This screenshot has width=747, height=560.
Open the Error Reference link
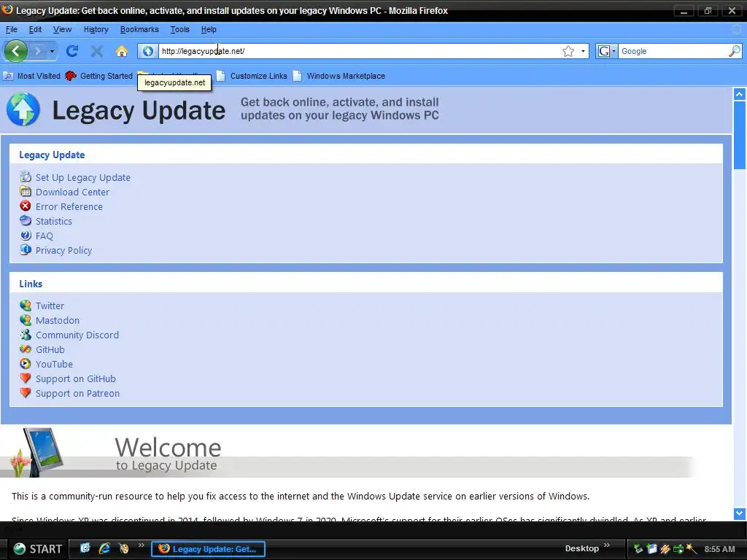pos(69,206)
